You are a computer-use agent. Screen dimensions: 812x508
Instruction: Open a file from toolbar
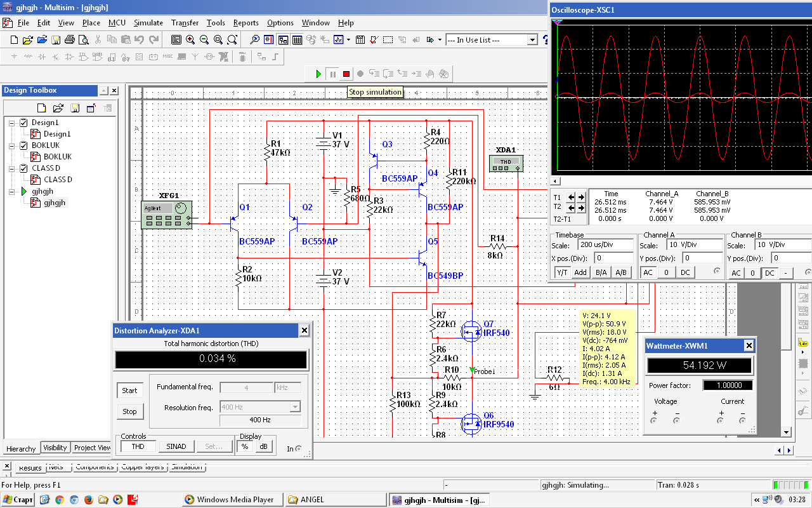[28, 39]
